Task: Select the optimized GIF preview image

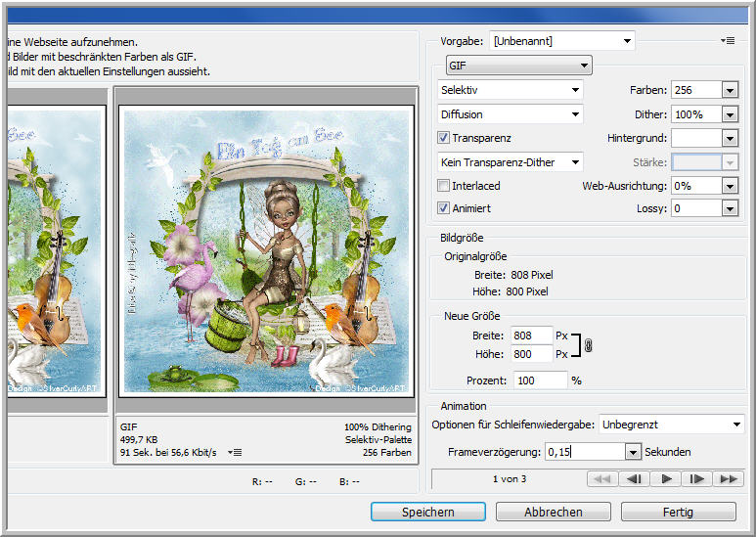Action: point(267,251)
